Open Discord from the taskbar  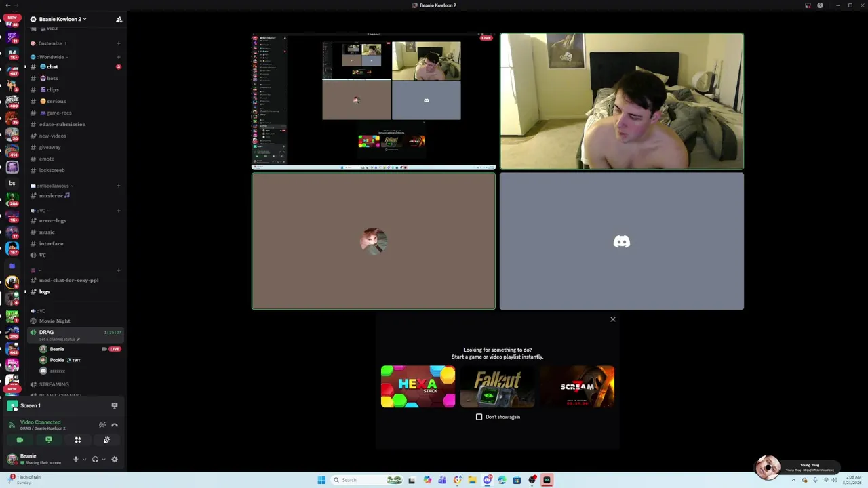click(x=487, y=480)
